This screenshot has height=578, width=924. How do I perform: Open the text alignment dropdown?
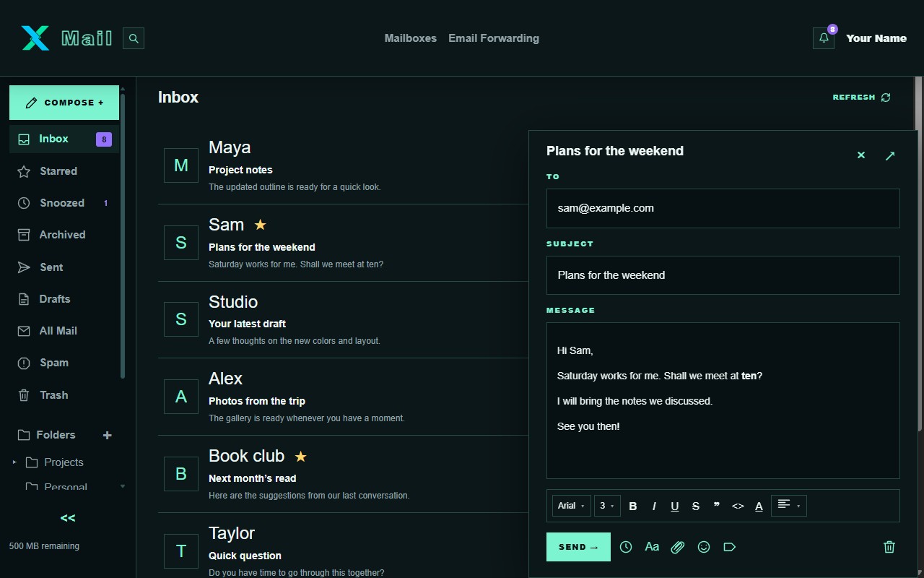click(789, 506)
